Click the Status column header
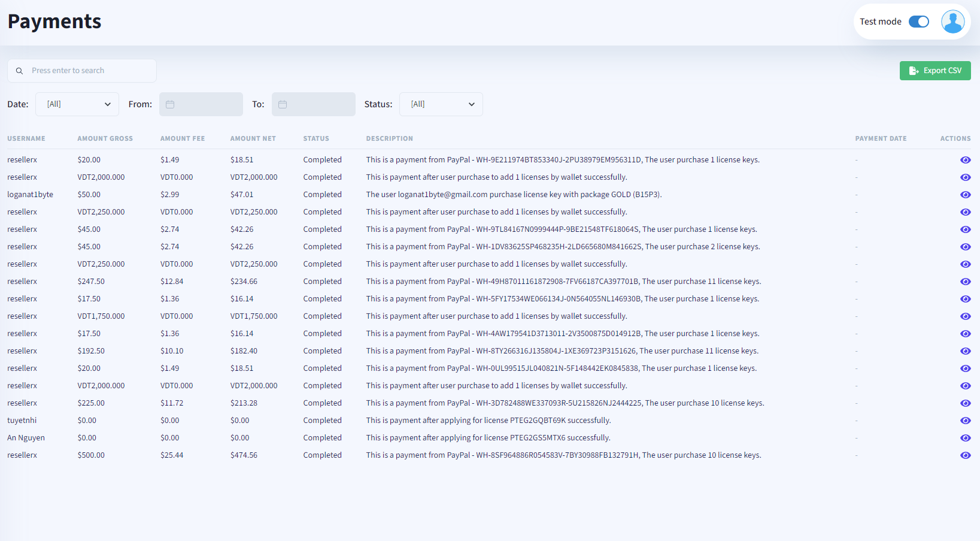This screenshot has width=980, height=541. point(316,138)
